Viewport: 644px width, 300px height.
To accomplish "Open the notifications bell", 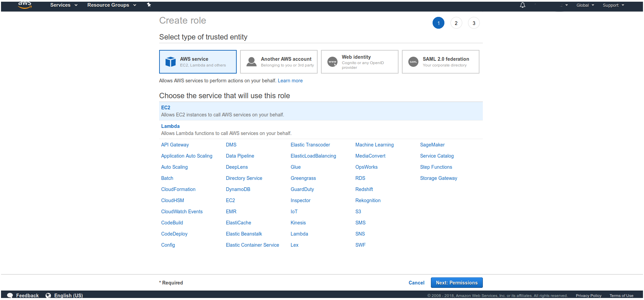I will pyautogui.click(x=522, y=5).
